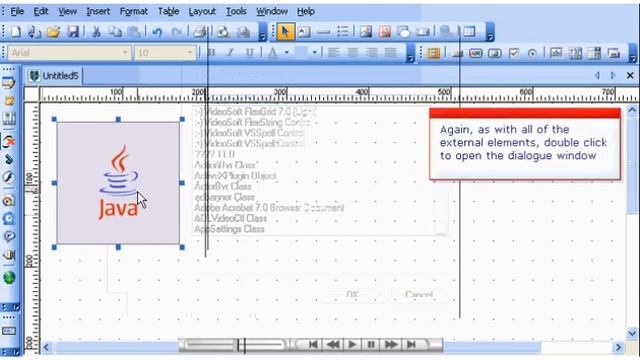Insert a picture with the Image tool
This screenshot has width=640, height=360.
click(x=366, y=31)
